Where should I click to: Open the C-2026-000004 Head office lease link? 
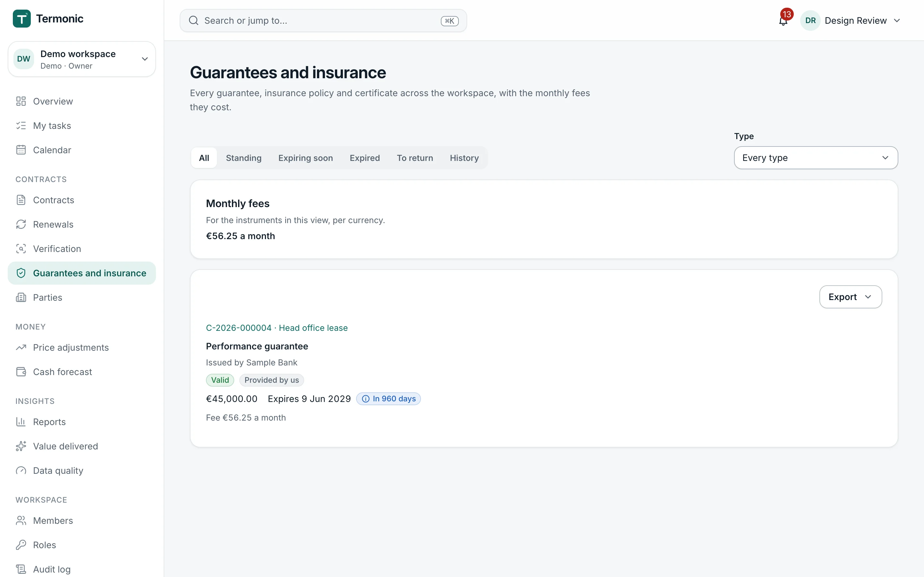click(277, 328)
